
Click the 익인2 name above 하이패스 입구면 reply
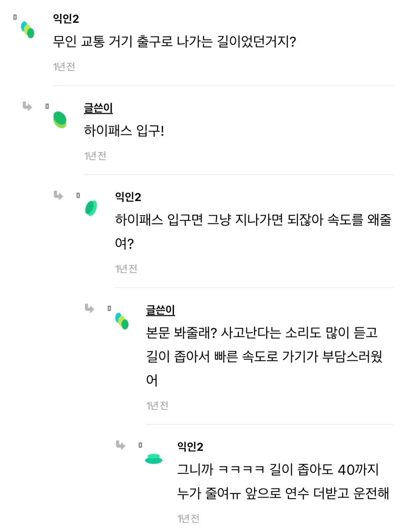click(x=128, y=197)
